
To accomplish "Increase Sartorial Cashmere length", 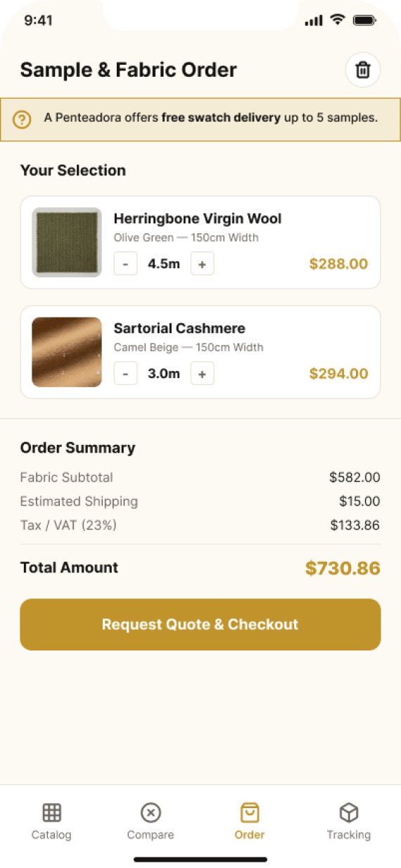I will point(202,374).
